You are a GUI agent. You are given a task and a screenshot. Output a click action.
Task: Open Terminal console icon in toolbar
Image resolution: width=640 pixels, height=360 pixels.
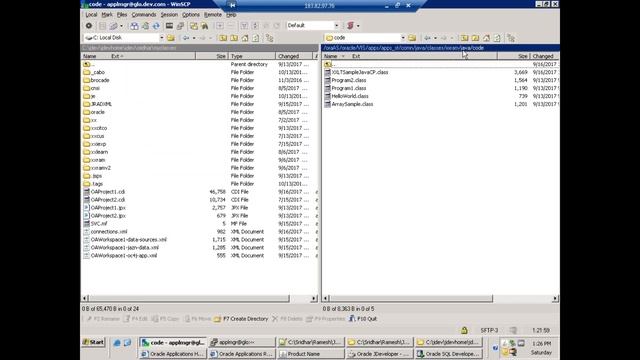pyautogui.click(x=169, y=26)
